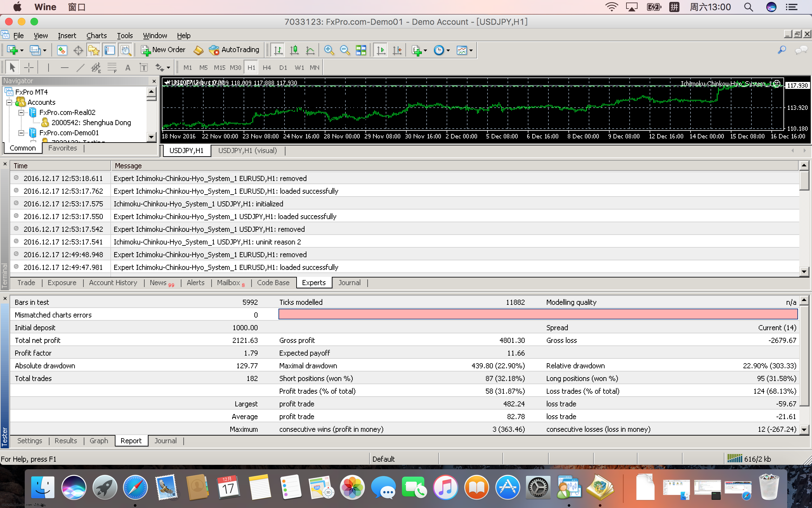Toggle the Terminal panel icon
The width and height of the screenshot is (812, 508).
[110, 50]
